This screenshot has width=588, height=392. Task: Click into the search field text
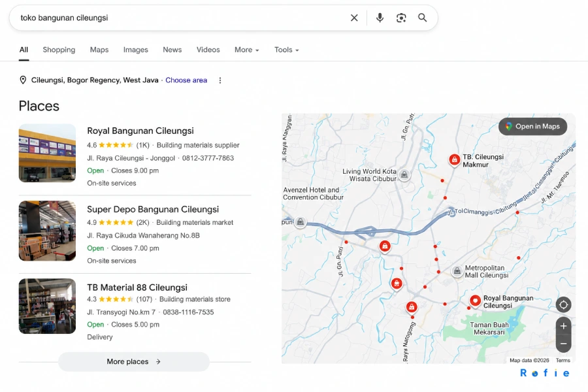point(64,18)
